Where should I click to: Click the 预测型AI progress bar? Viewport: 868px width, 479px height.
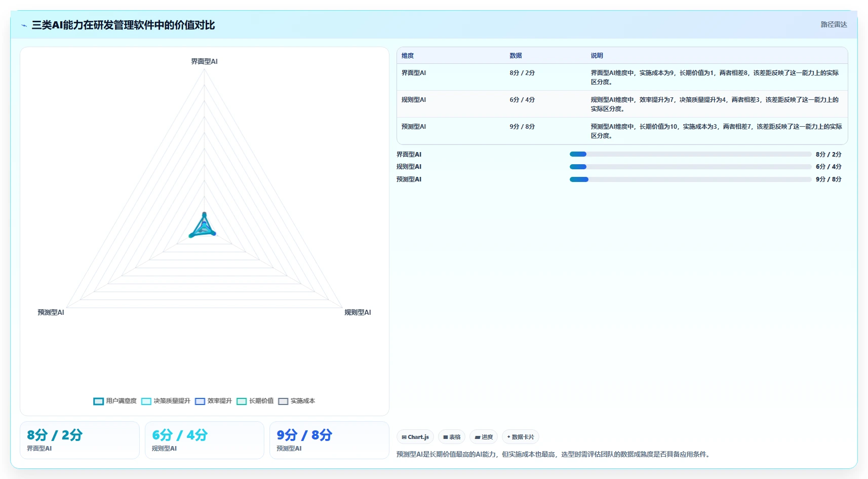click(690, 179)
